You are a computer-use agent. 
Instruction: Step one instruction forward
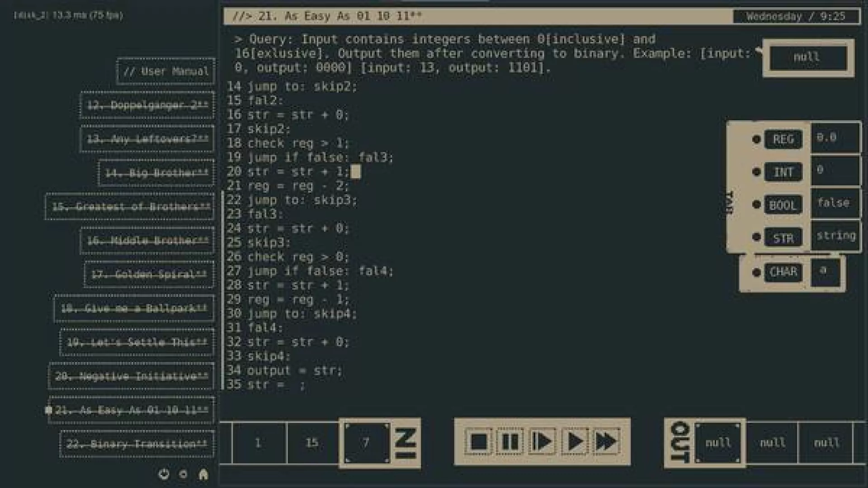pyautogui.click(x=542, y=441)
